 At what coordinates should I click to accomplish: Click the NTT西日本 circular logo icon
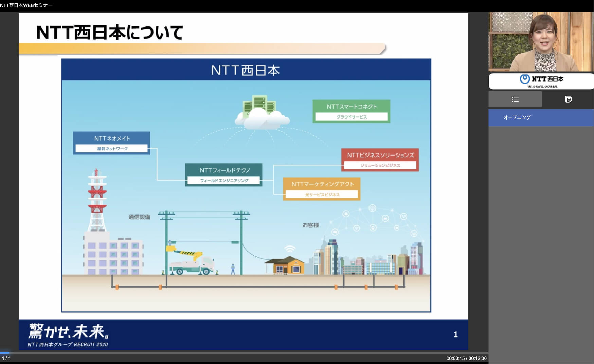tap(524, 79)
